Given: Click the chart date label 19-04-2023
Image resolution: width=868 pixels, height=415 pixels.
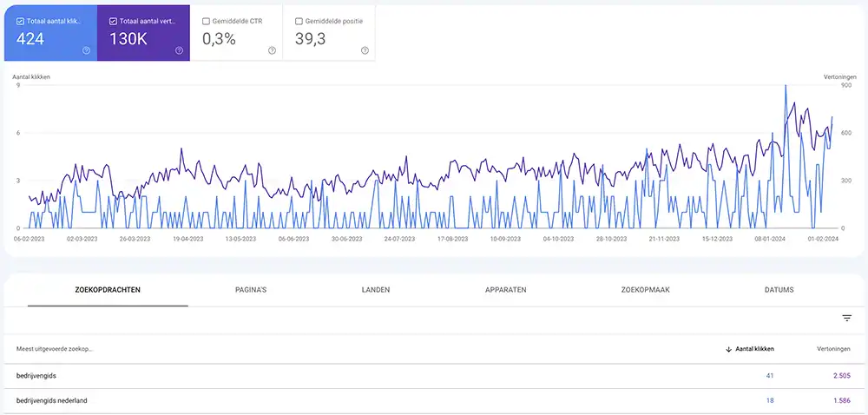Looking at the screenshot, I should [188, 239].
